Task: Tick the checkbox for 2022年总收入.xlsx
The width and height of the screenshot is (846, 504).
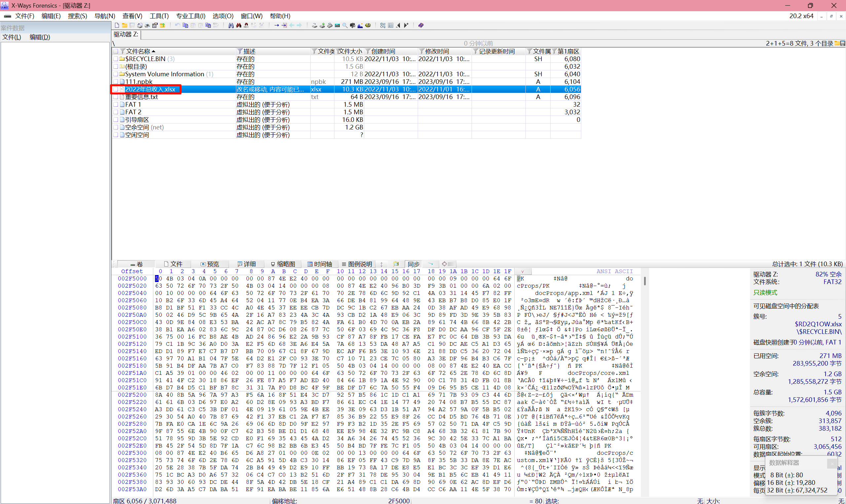Action: 116,89
